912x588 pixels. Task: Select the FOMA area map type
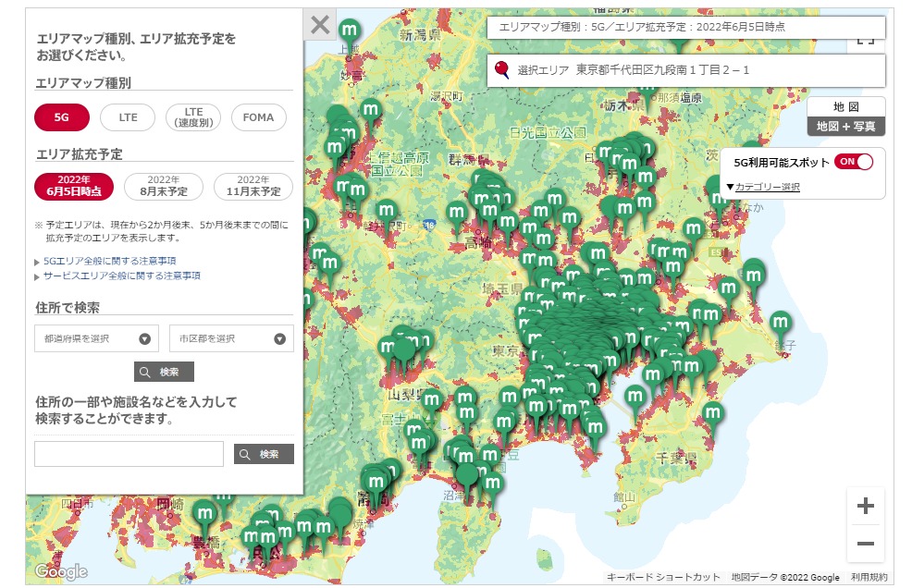click(259, 118)
